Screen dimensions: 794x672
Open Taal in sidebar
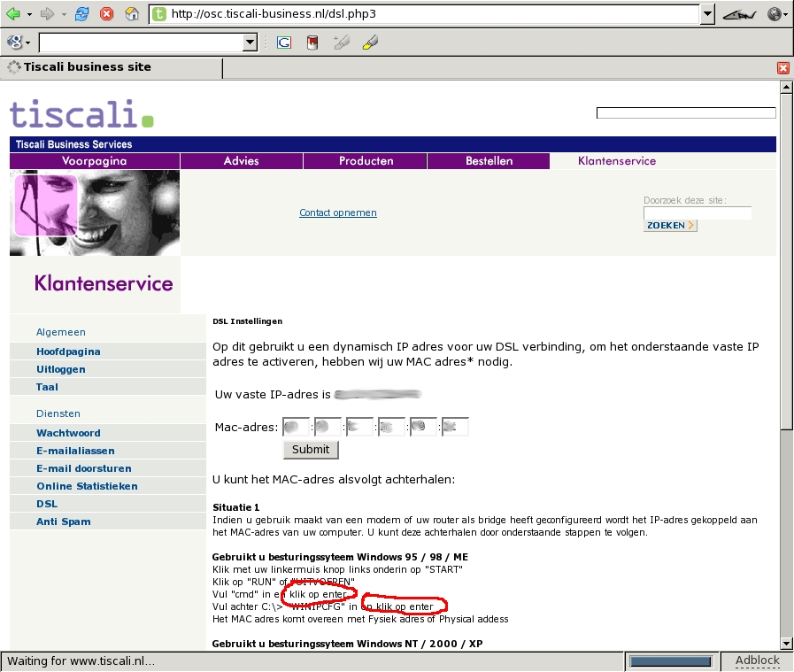point(47,387)
